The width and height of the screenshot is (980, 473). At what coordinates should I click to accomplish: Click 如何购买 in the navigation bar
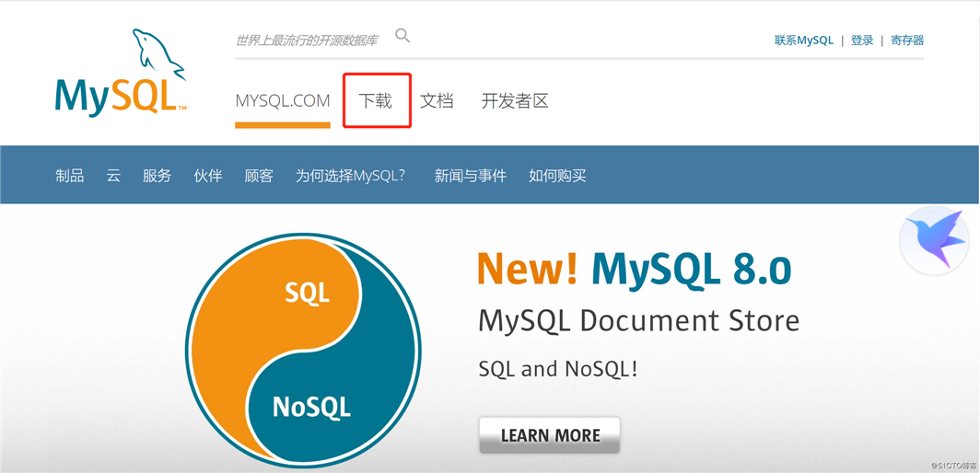pos(557,176)
